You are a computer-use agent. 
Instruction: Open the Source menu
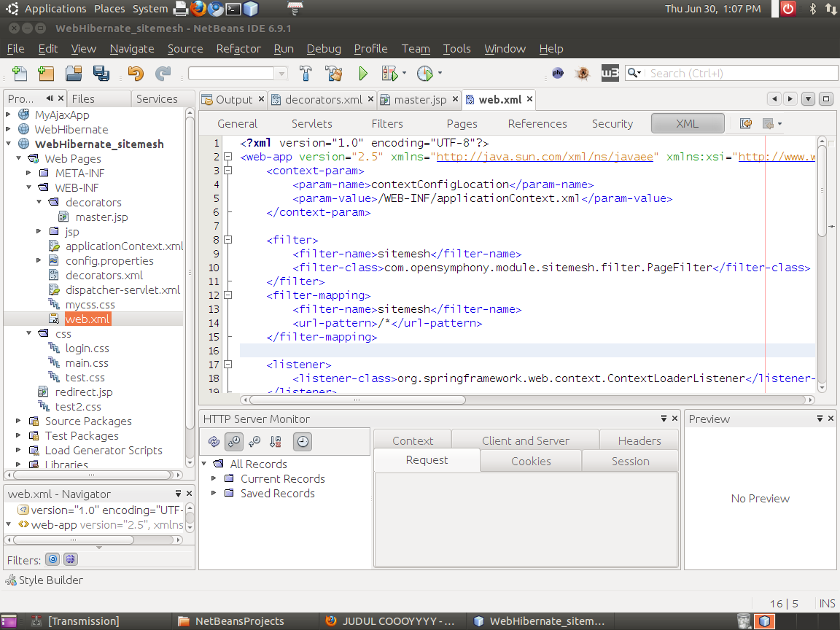coord(184,49)
